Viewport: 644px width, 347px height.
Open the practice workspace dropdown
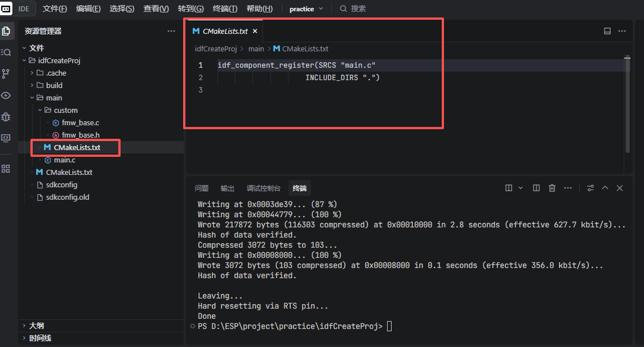pyautogui.click(x=306, y=8)
